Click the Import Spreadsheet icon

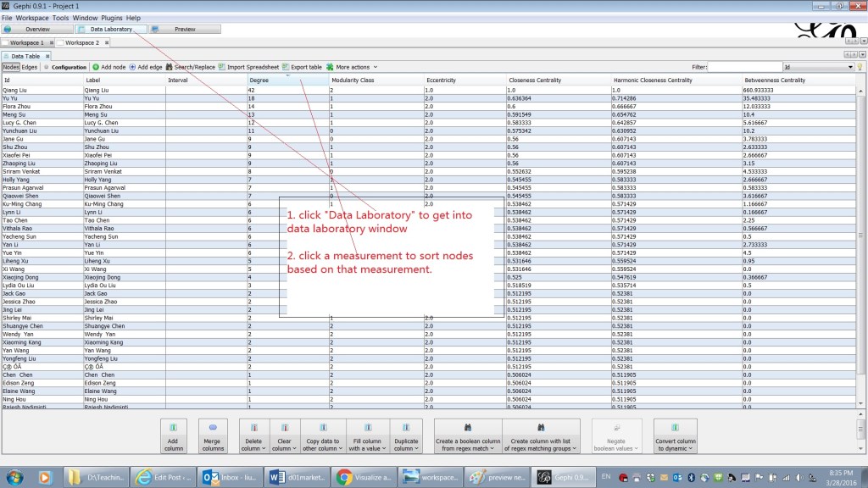tap(222, 67)
